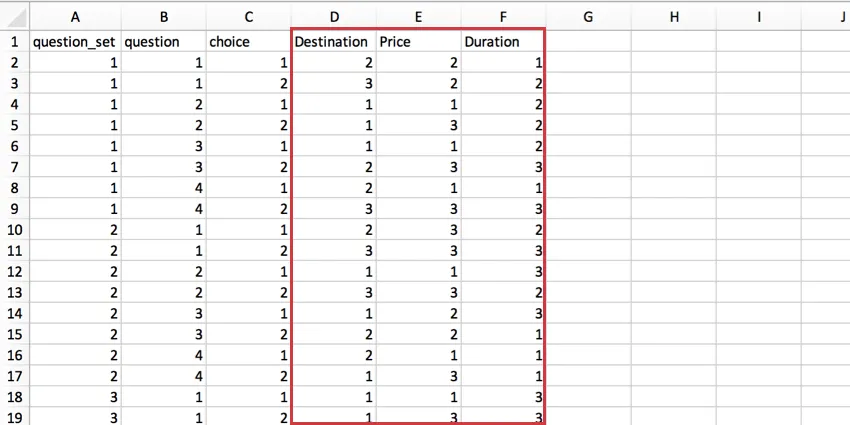Select column F header

click(x=502, y=16)
